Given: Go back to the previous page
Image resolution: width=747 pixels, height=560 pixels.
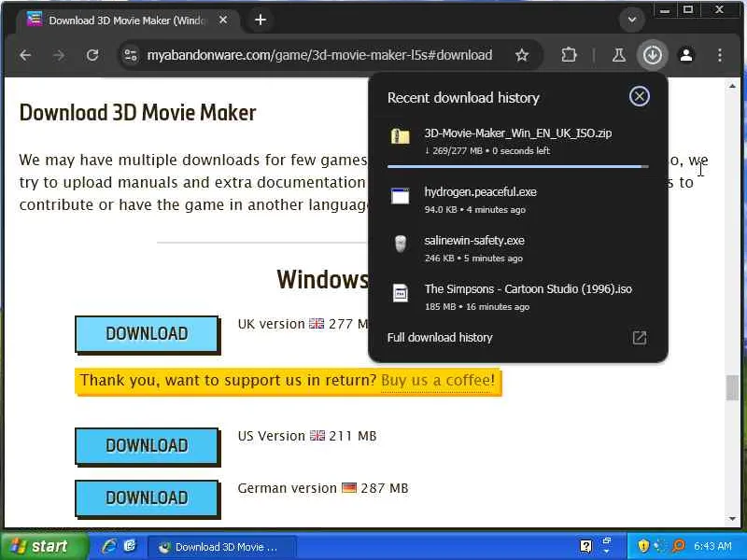Looking at the screenshot, I should (26, 55).
